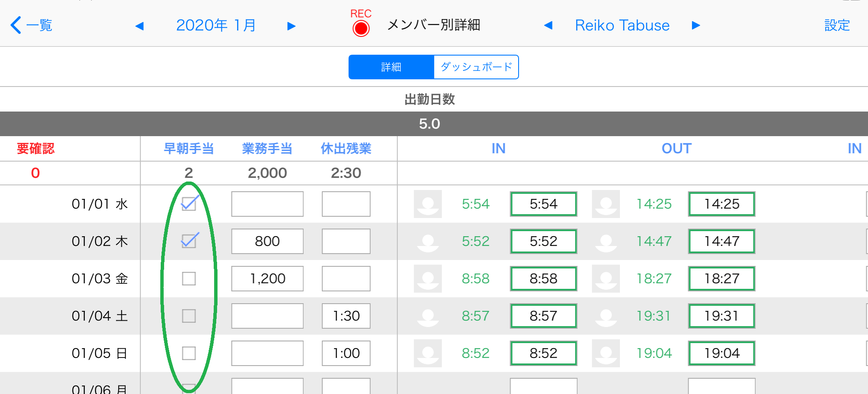Click avatar icon beside 14:25 OUT time
The height and width of the screenshot is (394, 868).
tap(606, 204)
